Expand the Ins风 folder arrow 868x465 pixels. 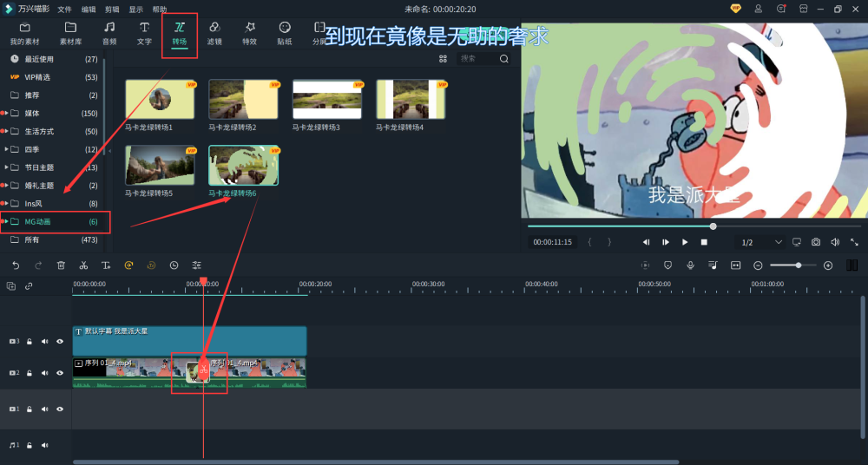(x=6, y=203)
